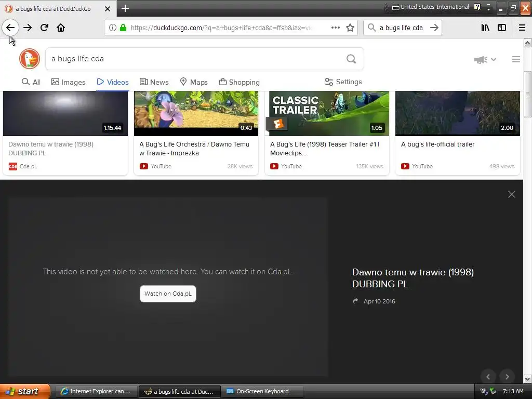The image size is (532, 399).
Task: Open a new tab with the plus button
Action: point(125,8)
